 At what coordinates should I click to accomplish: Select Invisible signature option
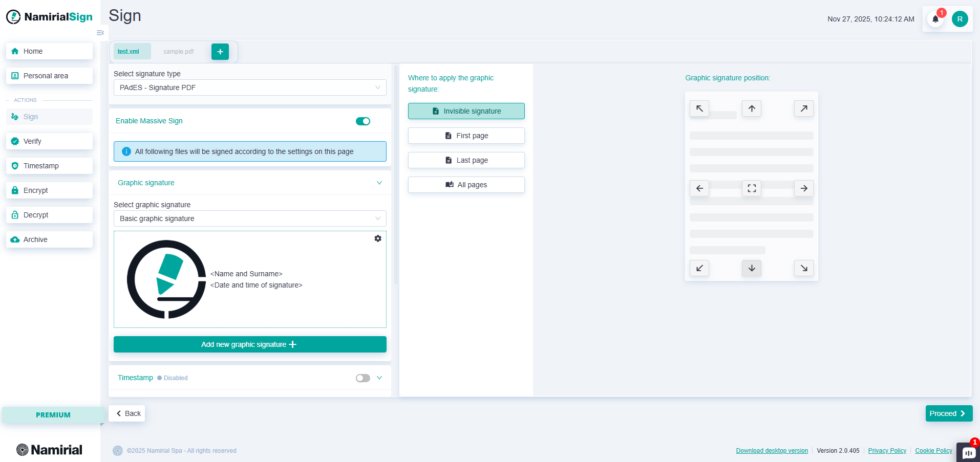point(466,111)
